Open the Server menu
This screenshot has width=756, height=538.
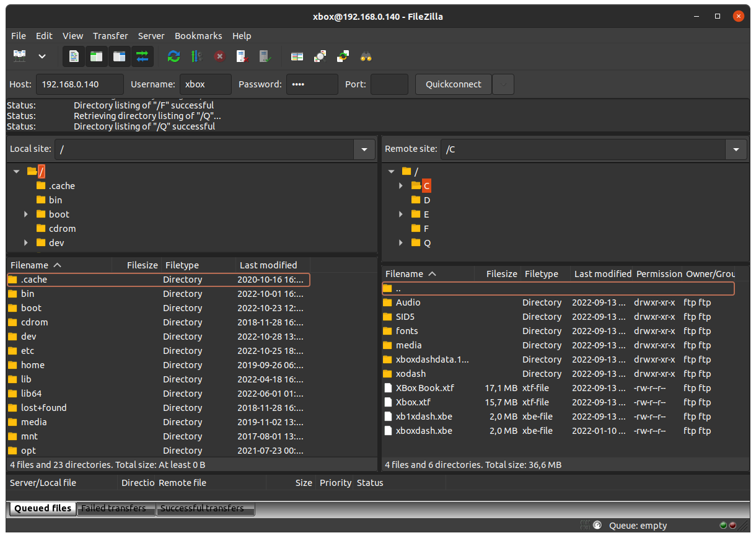click(x=151, y=36)
